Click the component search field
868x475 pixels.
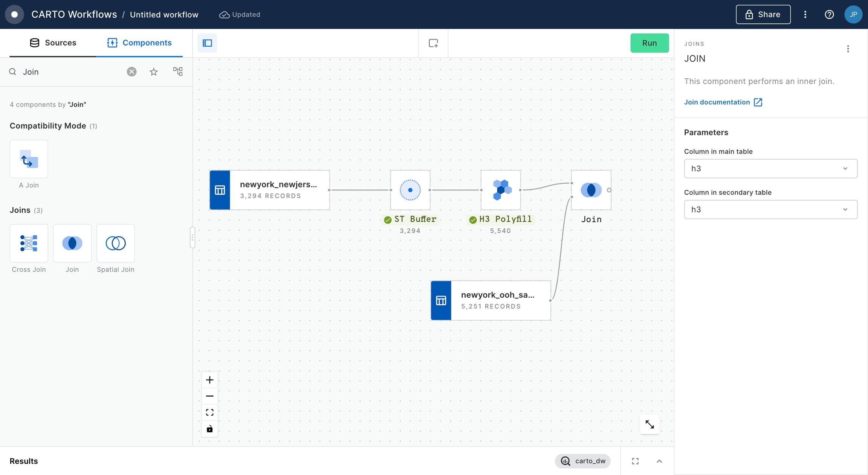(72, 72)
